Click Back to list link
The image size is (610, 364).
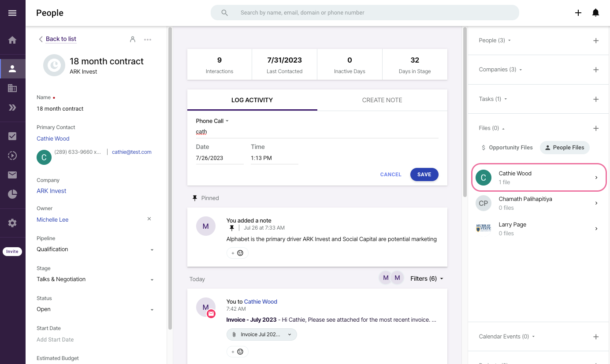(x=61, y=39)
